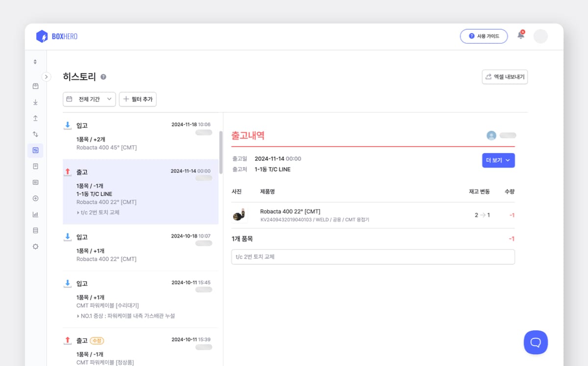Go to stock-in via sidebar download arrow
This screenshot has width=588, height=366.
pyautogui.click(x=35, y=102)
